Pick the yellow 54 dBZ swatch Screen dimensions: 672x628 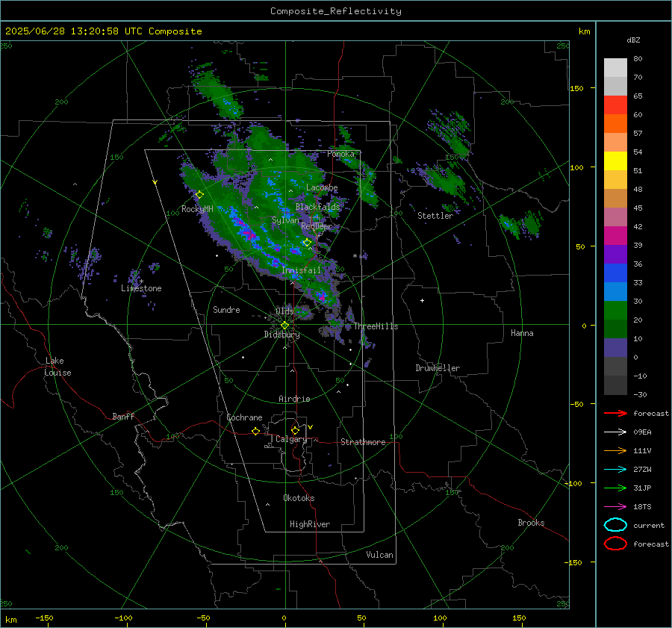[615, 161]
